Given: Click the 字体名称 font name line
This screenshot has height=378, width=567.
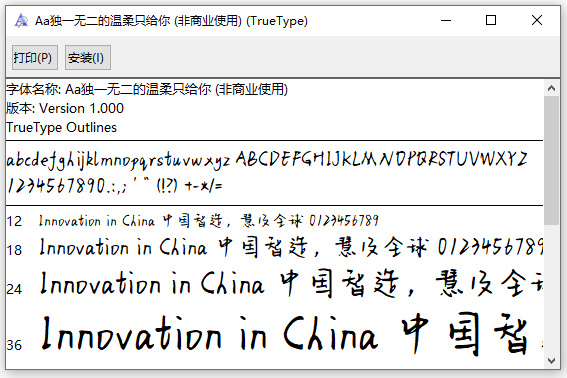Looking at the screenshot, I should click(147, 89).
